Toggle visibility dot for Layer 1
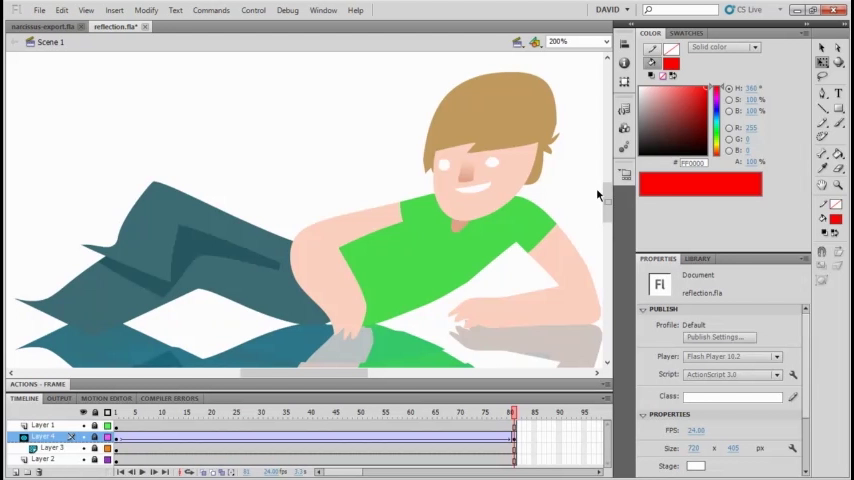 pos(84,426)
